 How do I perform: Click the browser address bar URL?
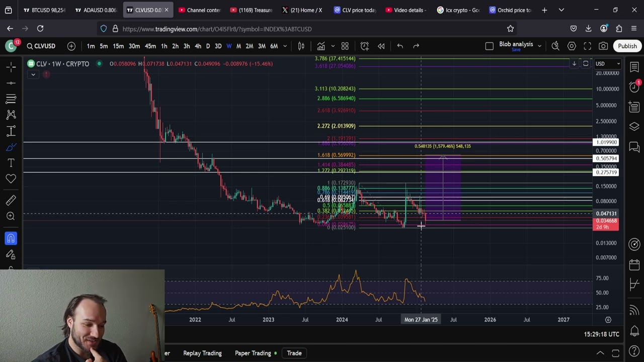click(x=217, y=29)
